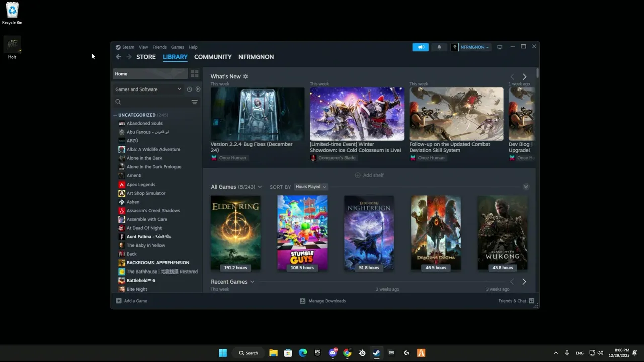
Task: Open the View menu
Action: (x=143, y=47)
